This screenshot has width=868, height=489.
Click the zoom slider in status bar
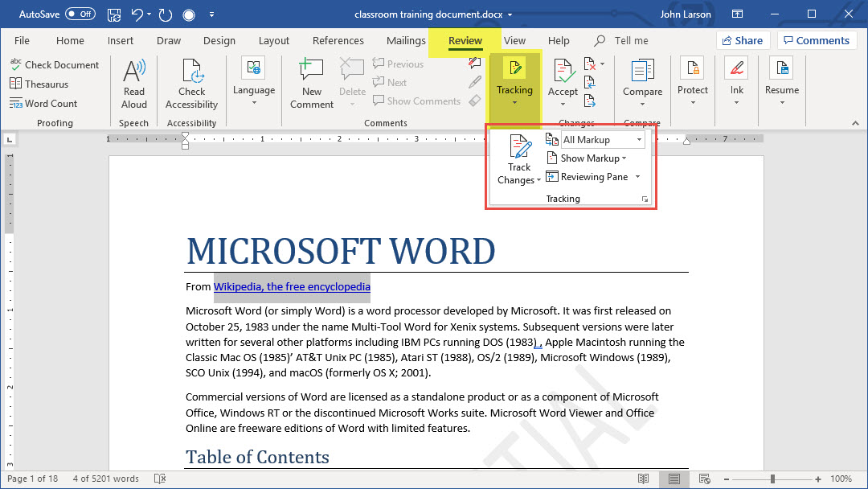772,479
